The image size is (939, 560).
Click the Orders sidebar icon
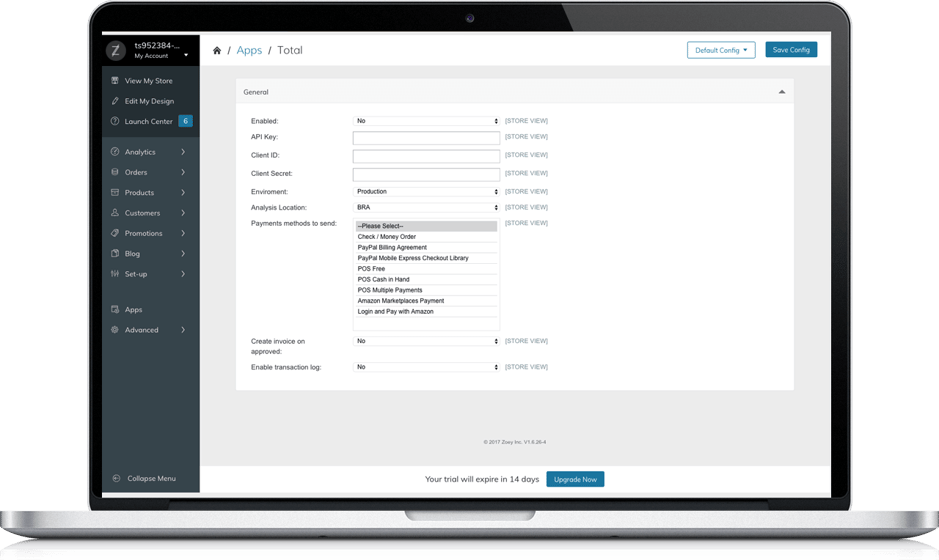115,172
